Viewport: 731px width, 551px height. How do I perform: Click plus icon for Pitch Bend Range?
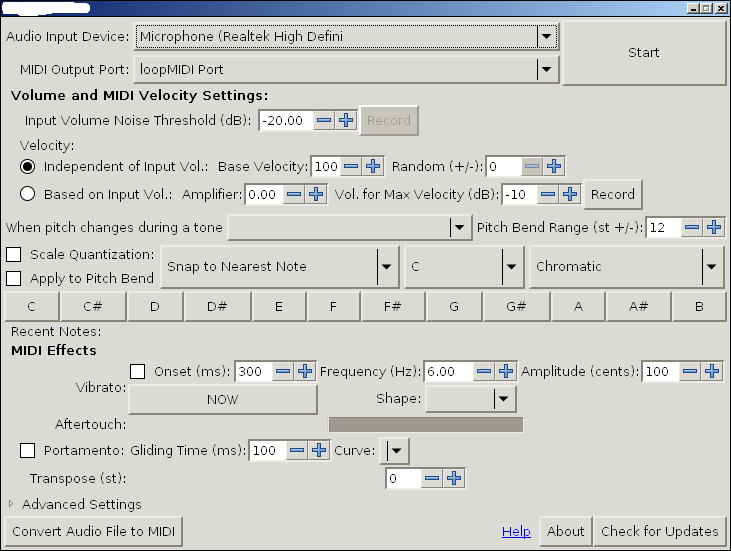point(714,227)
